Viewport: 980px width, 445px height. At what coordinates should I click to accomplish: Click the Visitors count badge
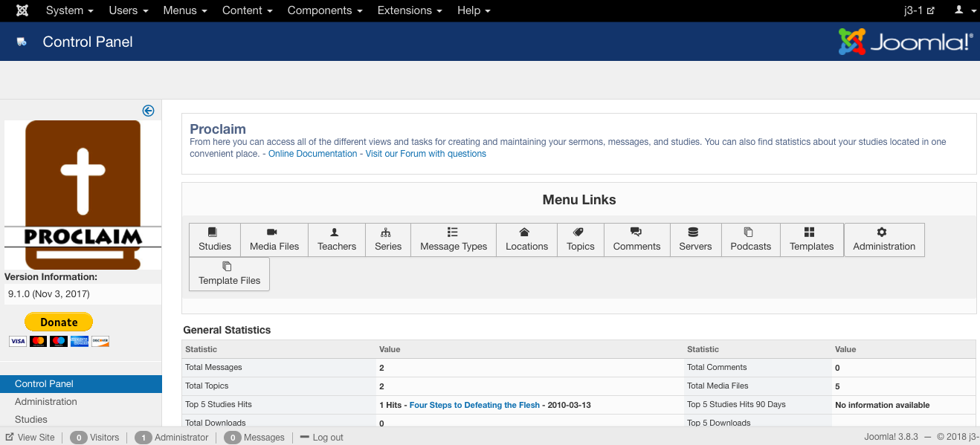[78, 438]
